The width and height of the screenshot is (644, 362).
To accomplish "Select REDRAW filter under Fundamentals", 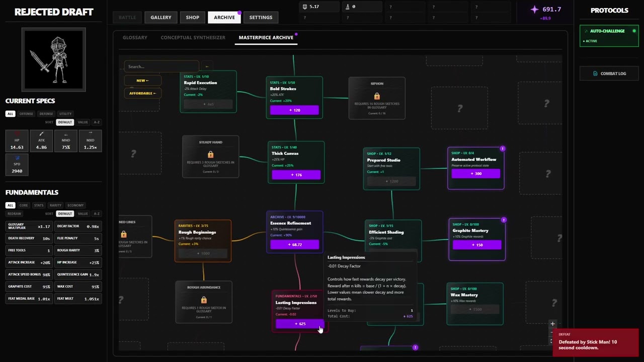I will pos(14,214).
